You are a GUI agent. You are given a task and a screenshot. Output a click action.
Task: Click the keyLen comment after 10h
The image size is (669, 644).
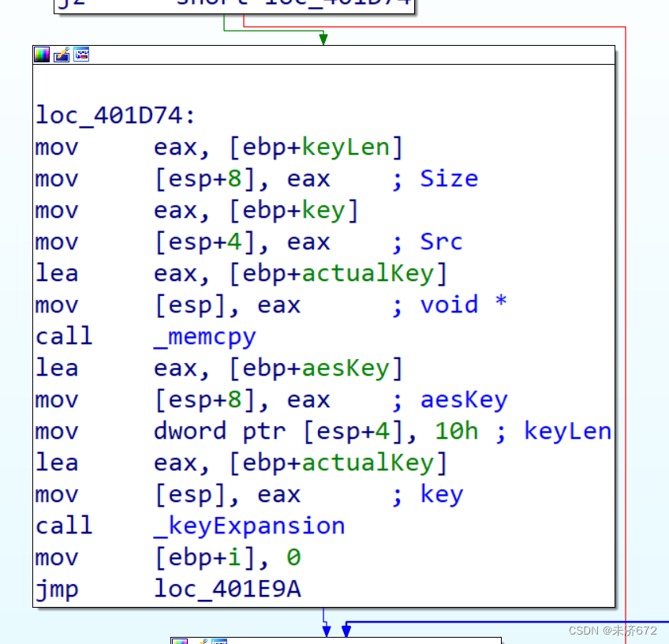click(x=567, y=432)
